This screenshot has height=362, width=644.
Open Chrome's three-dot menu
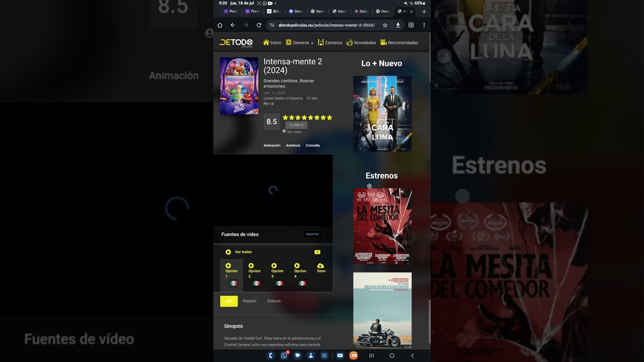tap(424, 25)
